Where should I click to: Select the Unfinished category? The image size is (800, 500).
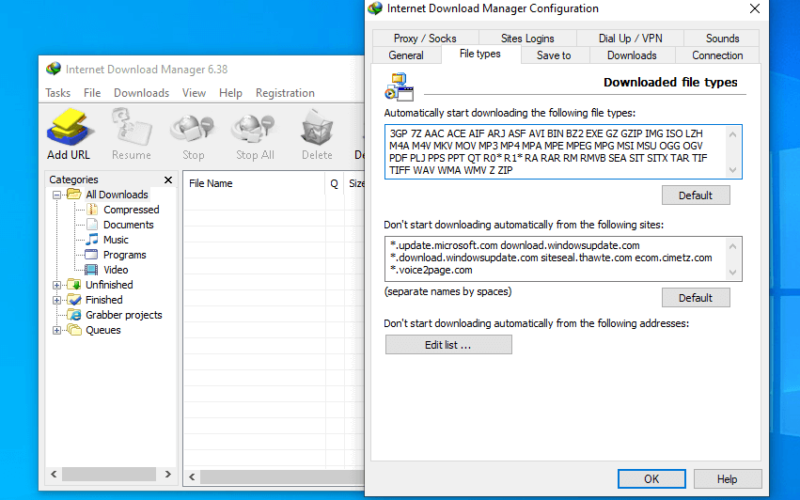pyautogui.click(x=109, y=285)
